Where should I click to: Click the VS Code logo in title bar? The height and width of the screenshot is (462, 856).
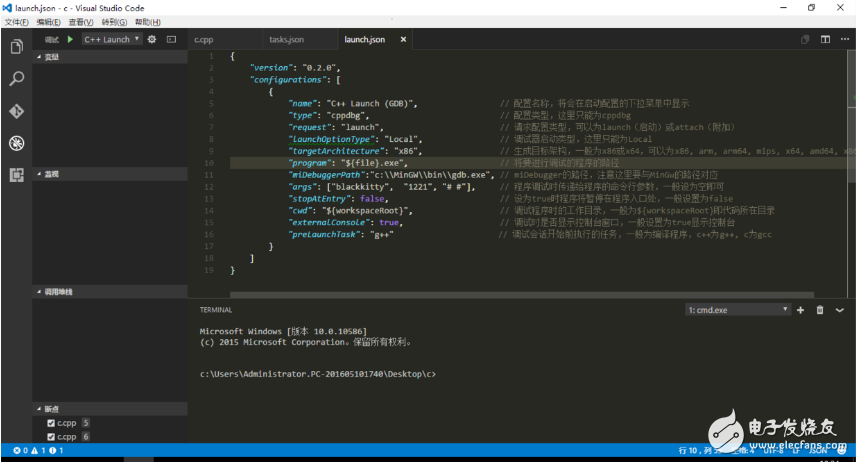point(7,8)
